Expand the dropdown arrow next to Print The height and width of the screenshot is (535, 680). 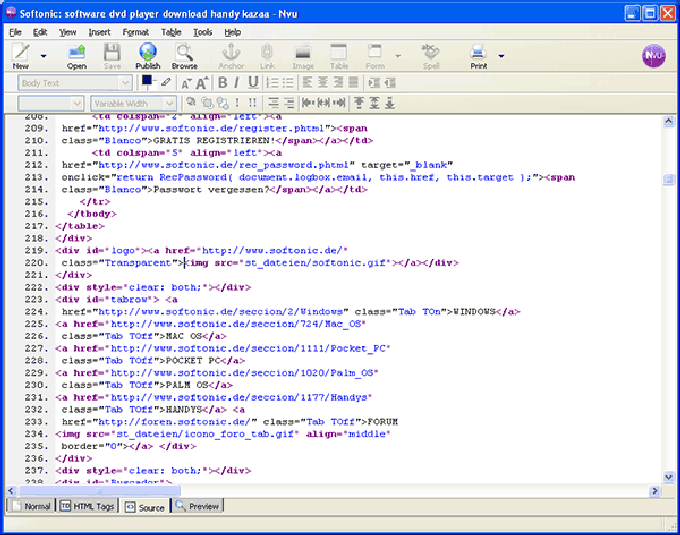click(499, 56)
